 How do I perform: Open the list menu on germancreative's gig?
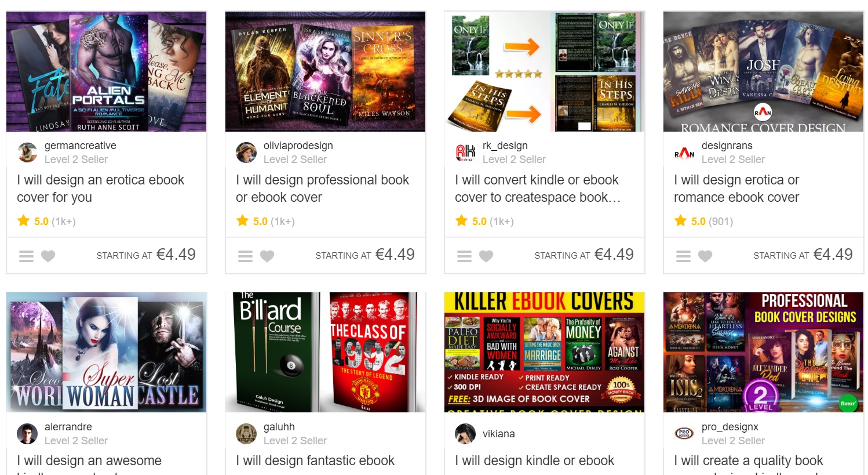[x=26, y=256]
